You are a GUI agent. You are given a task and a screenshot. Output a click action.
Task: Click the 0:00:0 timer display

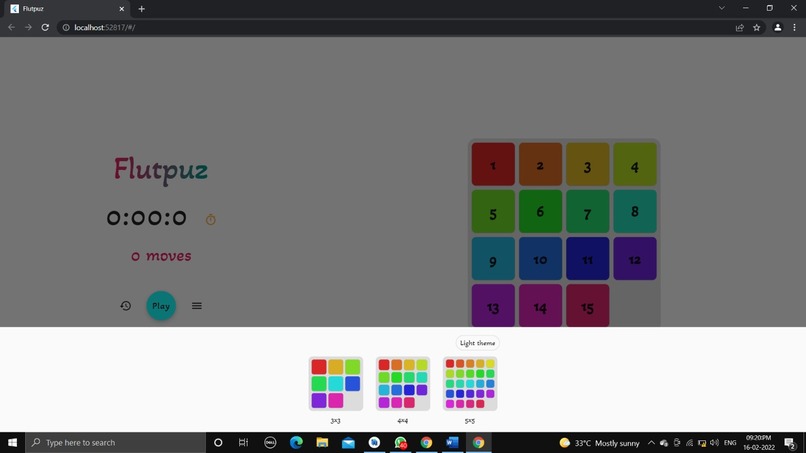point(146,218)
